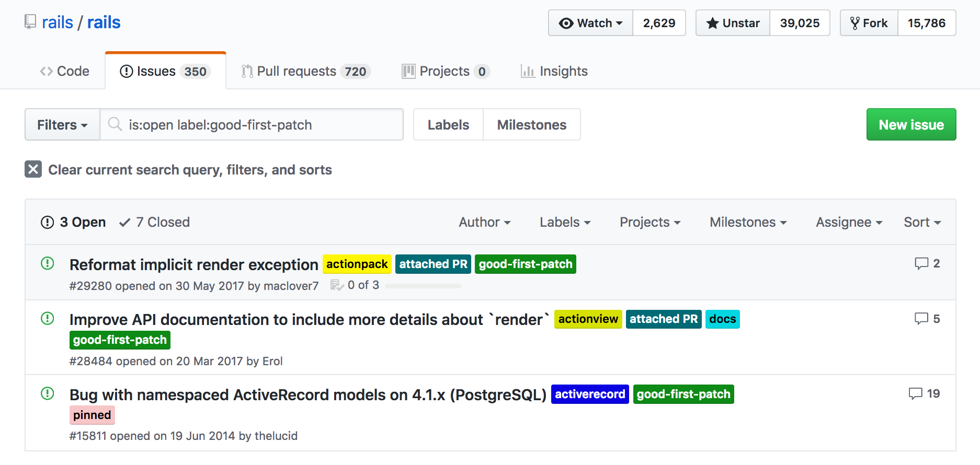Open the watchers count 2,629
The height and width of the screenshot is (465, 980).
[x=659, y=23]
